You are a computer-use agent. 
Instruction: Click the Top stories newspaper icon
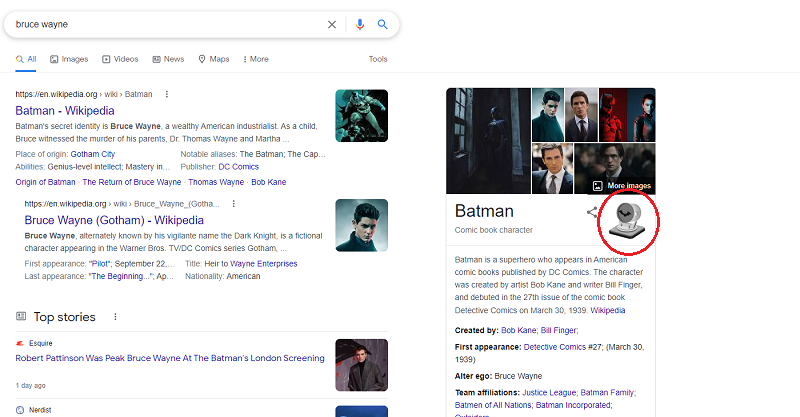coord(21,316)
